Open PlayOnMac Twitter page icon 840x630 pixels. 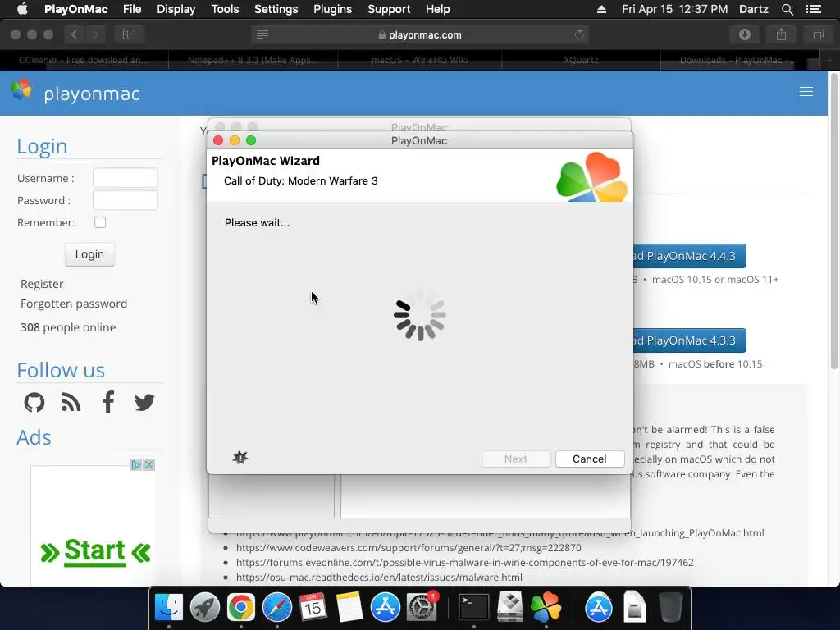[x=144, y=402]
